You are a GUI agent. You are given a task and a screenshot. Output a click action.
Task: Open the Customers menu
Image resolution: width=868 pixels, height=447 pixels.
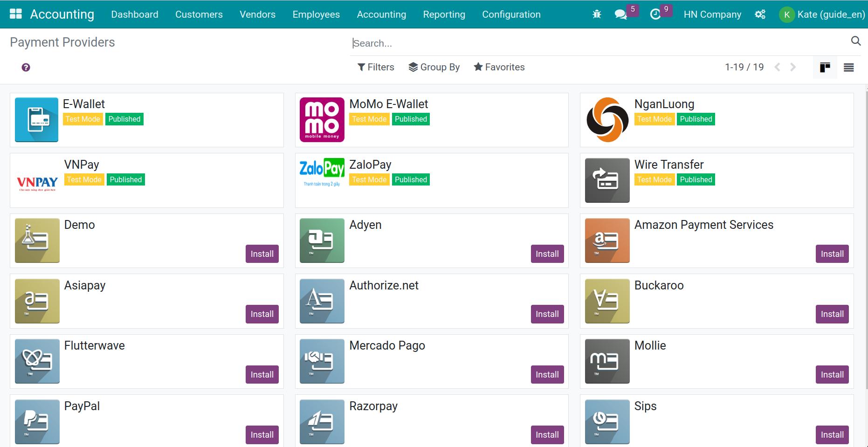point(199,14)
